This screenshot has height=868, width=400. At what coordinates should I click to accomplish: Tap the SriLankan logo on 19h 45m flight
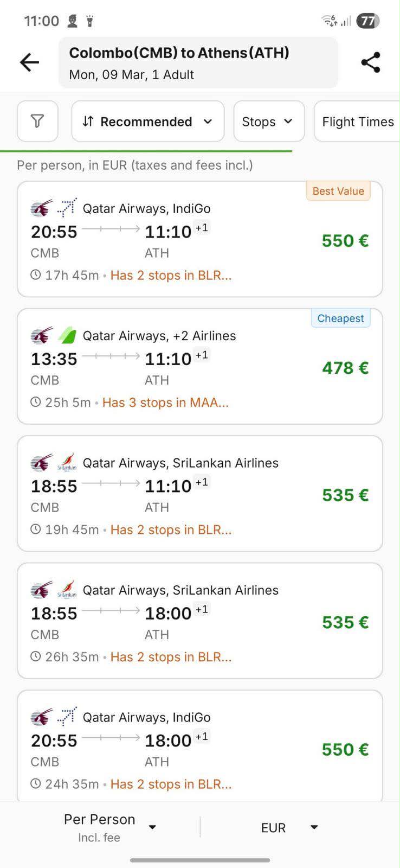[67, 463]
